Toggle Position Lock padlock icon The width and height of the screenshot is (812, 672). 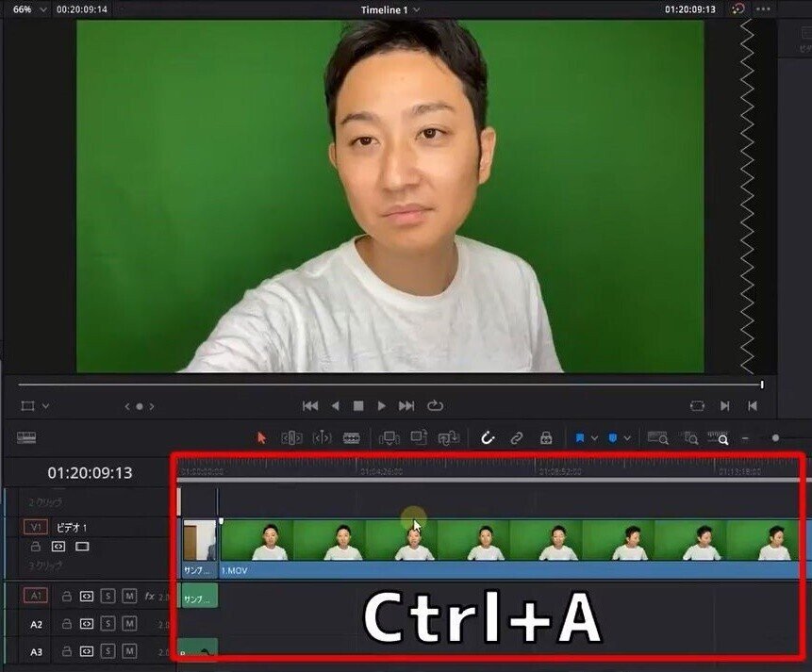tap(546, 438)
